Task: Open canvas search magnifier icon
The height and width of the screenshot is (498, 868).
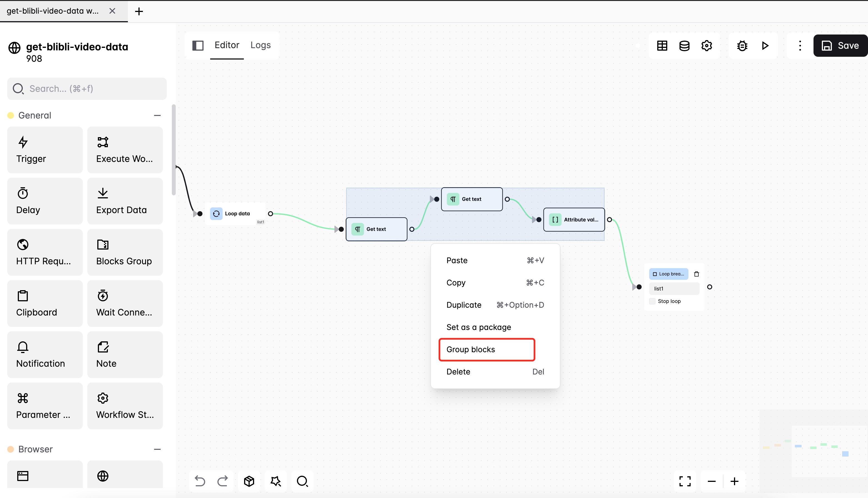Action: pos(302,481)
